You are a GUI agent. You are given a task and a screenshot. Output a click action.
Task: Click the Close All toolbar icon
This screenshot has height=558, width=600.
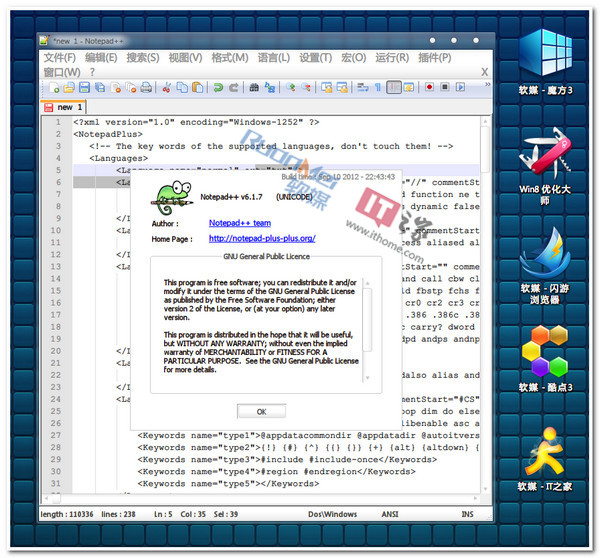click(131, 88)
